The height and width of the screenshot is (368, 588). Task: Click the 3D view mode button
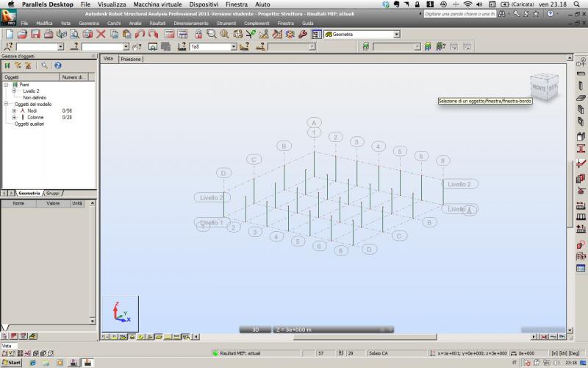click(255, 330)
